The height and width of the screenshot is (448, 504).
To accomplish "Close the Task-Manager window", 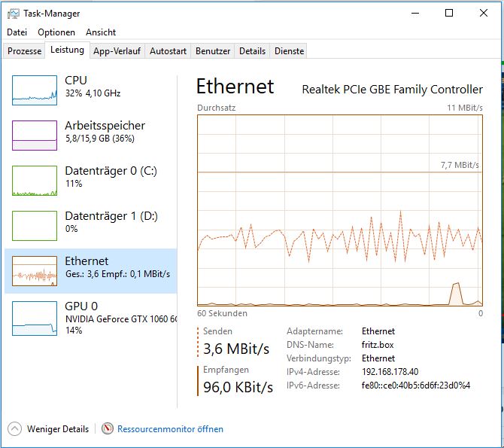I will 484,14.
